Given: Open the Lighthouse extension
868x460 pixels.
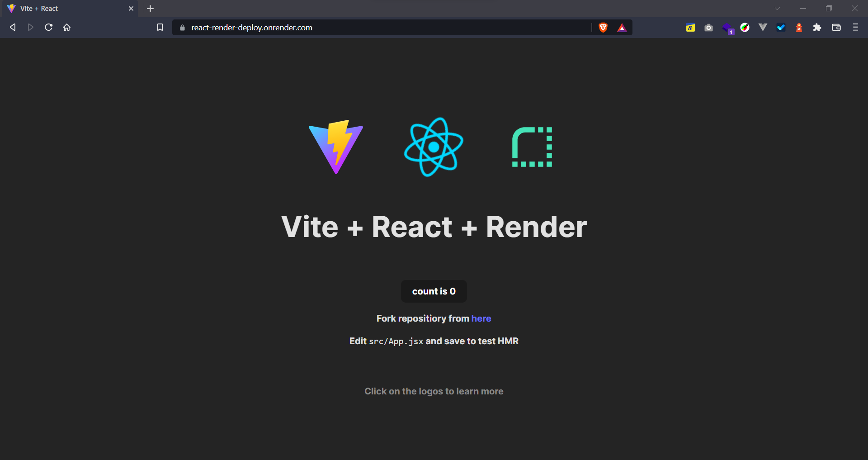Looking at the screenshot, I should pyautogui.click(x=799, y=27).
